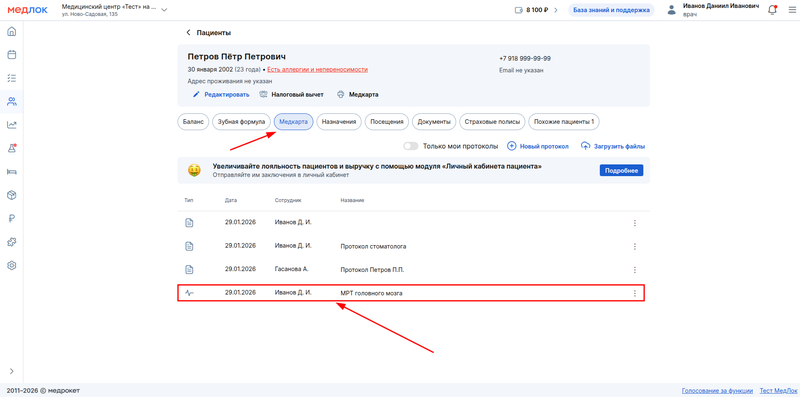
Task: Open the laboratory flask icon in sidebar
Action: point(12,148)
